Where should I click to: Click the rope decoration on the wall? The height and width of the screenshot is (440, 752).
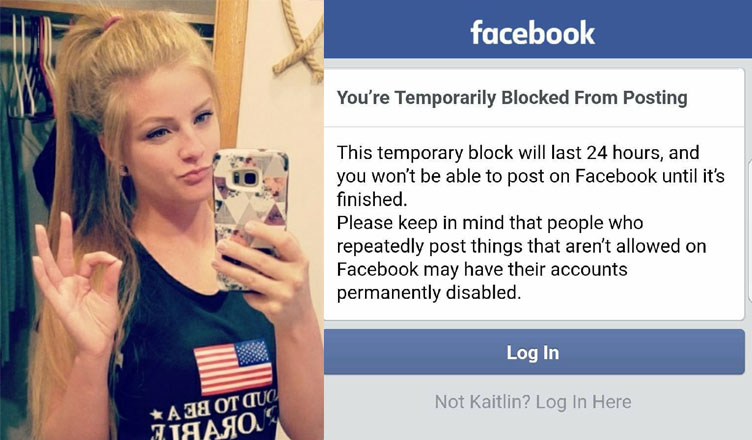point(299,41)
